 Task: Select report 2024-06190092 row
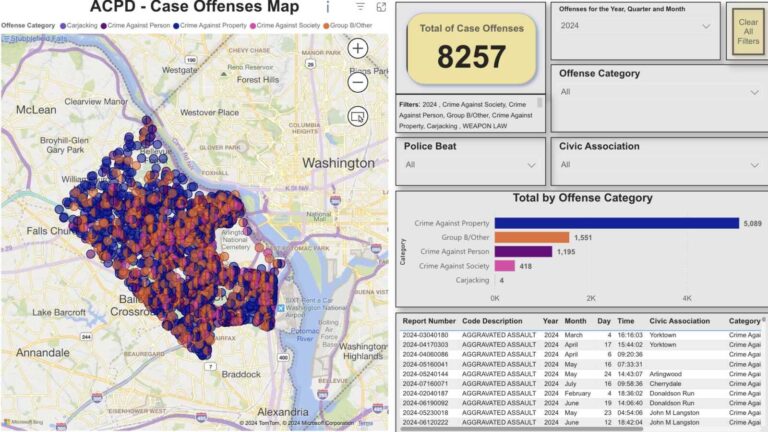[x=581, y=403]
